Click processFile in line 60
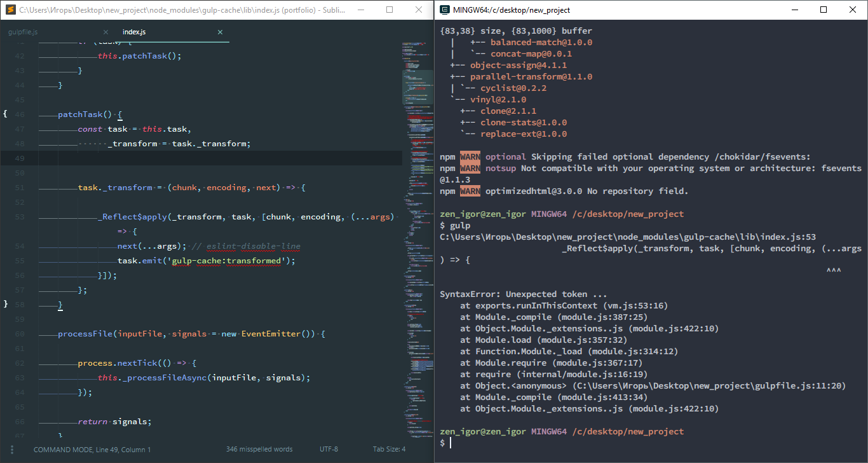The height and width of the screenshot is (463, 868). 85,334
